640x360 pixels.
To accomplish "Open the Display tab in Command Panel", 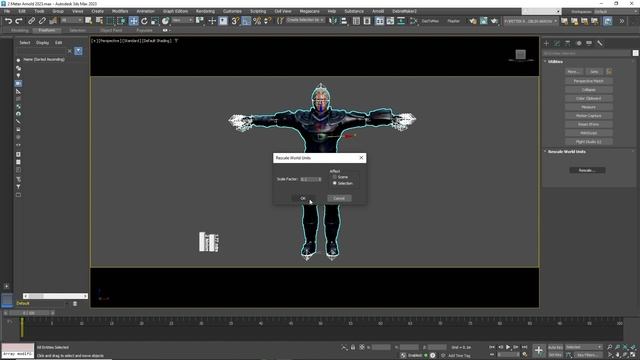I will point(589,43).
